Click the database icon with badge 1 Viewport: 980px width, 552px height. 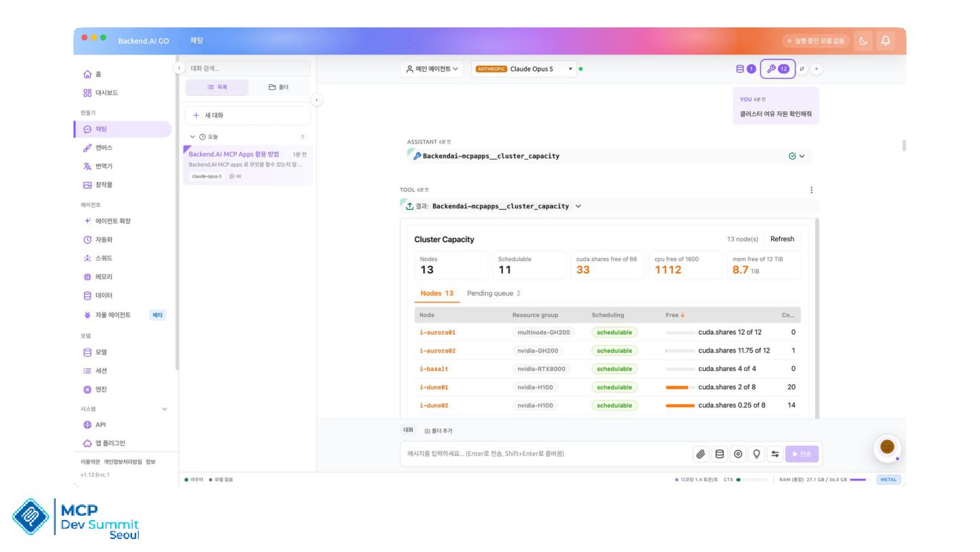click(746, 69)
